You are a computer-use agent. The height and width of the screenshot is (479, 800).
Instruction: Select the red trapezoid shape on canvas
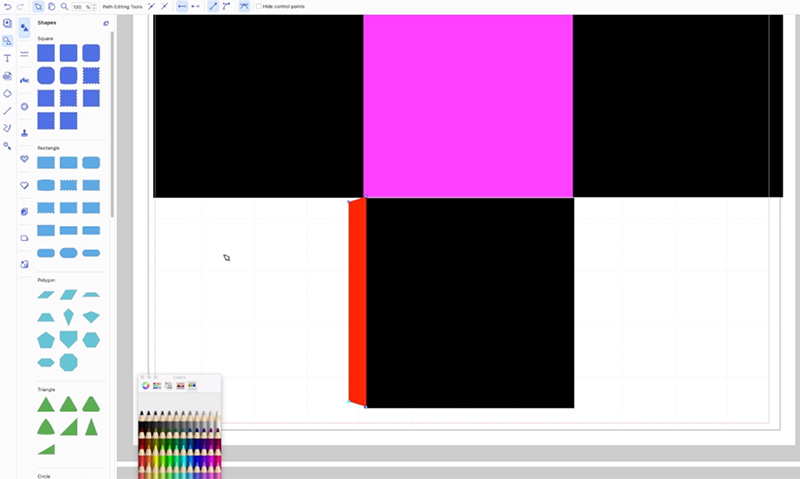click(x=356, y=300)
